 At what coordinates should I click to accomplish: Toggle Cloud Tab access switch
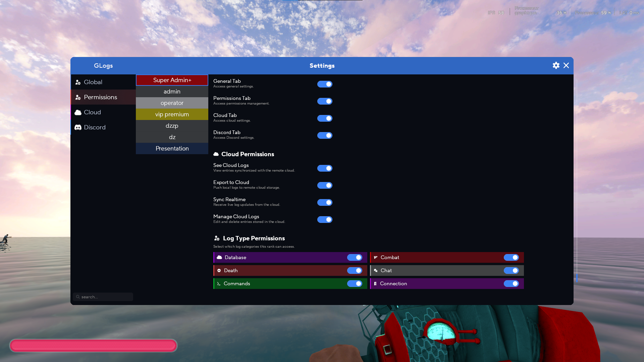click(x=325, y=118)
